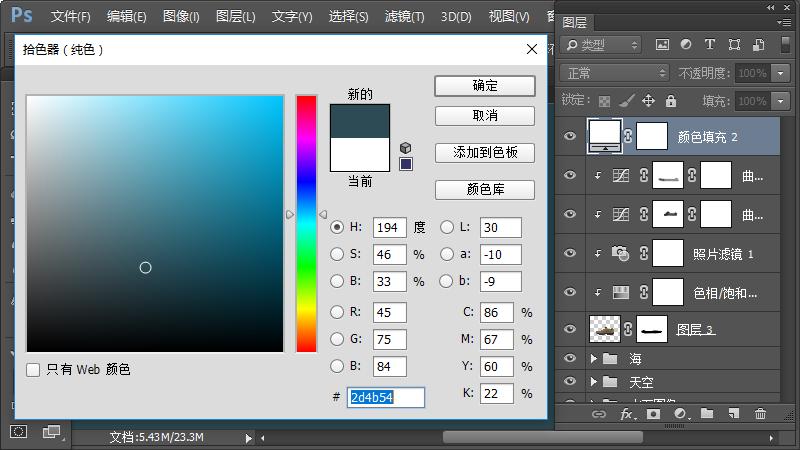The width and height of the screenshot is (800, 450).
Task: Click the pixel layer filter icon
Action: 662,45
